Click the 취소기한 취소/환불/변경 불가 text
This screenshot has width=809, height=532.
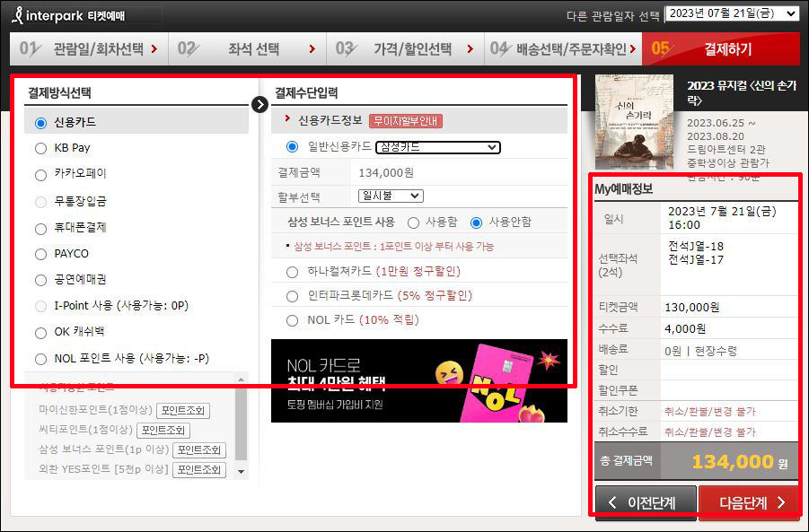pos(710,412)
